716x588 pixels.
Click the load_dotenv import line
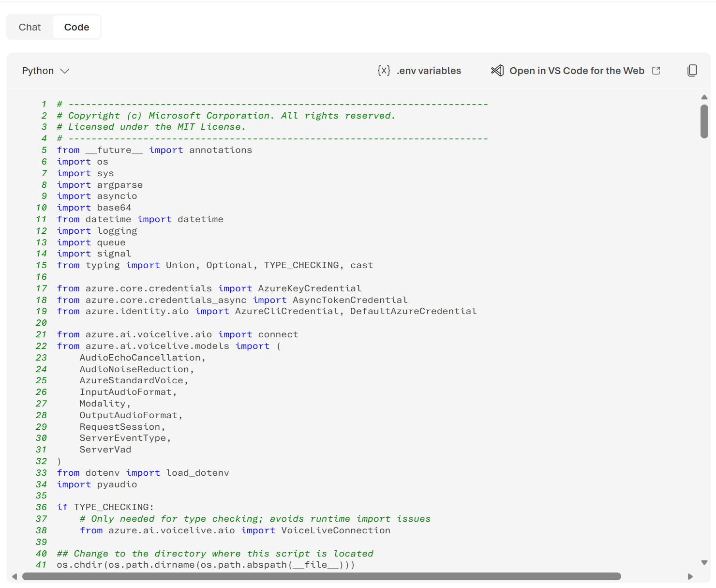tap(143, 473)
